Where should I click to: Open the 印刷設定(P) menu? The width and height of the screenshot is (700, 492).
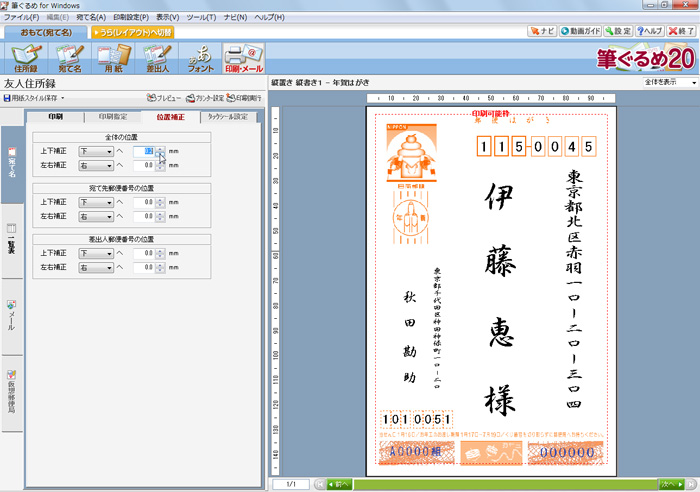[130, 18]
